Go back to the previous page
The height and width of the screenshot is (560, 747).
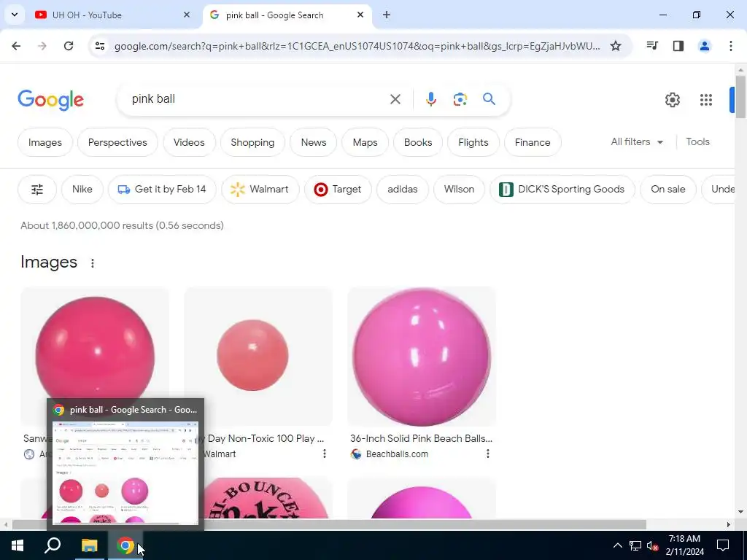pos(16,46)
